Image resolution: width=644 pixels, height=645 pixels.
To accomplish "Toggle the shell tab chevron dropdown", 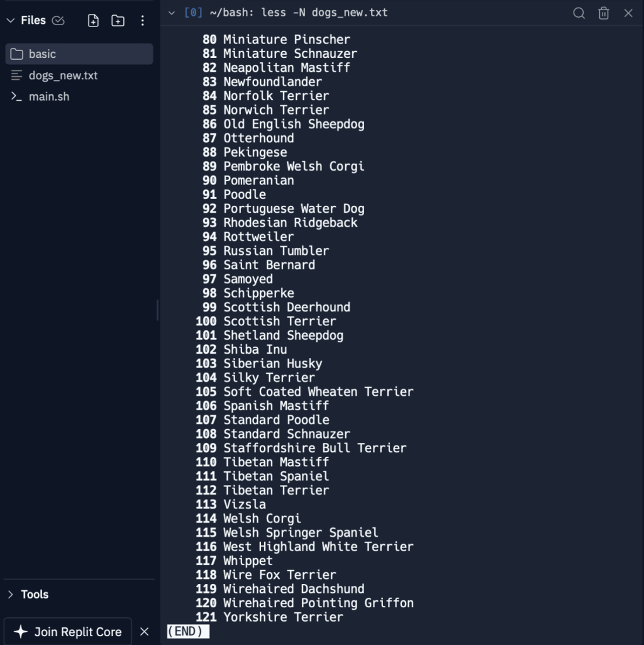I will click(x=172, y=13).
